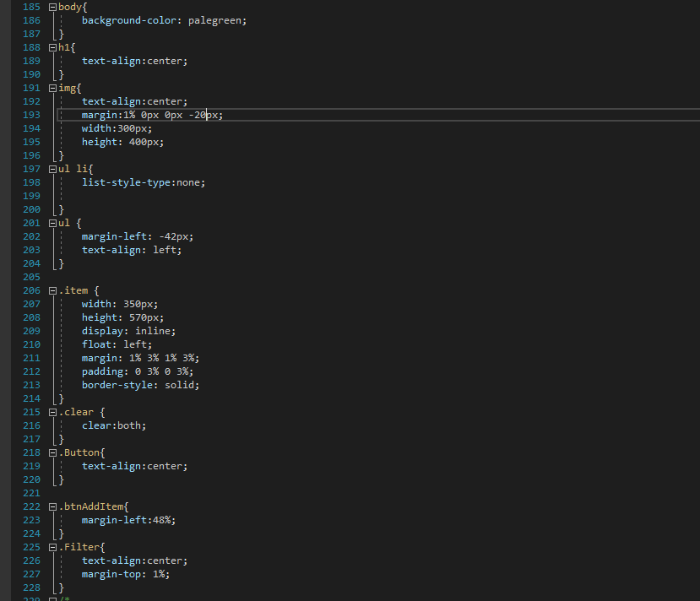The image size is (700, 601).
Task: Collapse the ul rule on line 201
Action: tap(52, 223)
